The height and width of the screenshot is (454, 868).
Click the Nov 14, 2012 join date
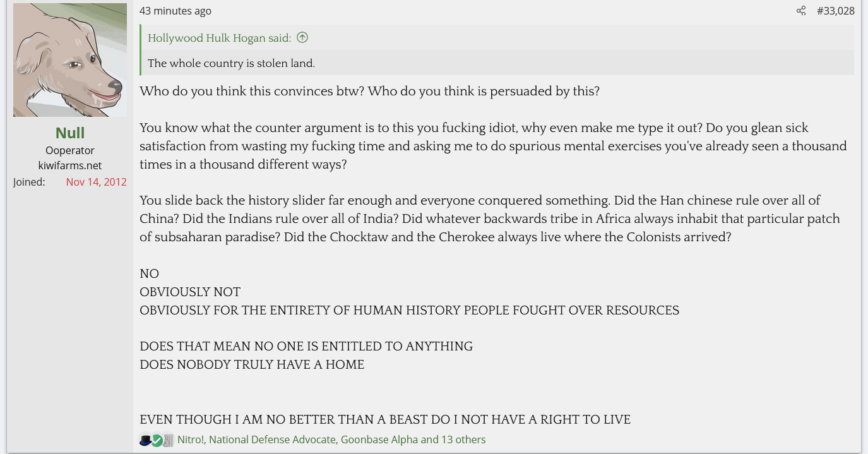click(96, 182)
